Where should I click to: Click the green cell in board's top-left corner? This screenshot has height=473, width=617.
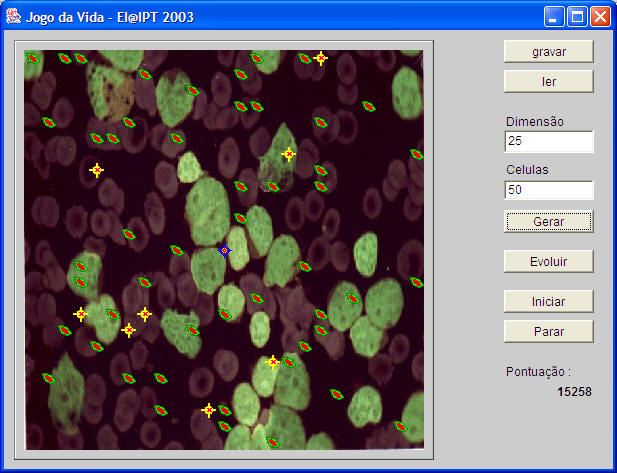click(32, 58)
